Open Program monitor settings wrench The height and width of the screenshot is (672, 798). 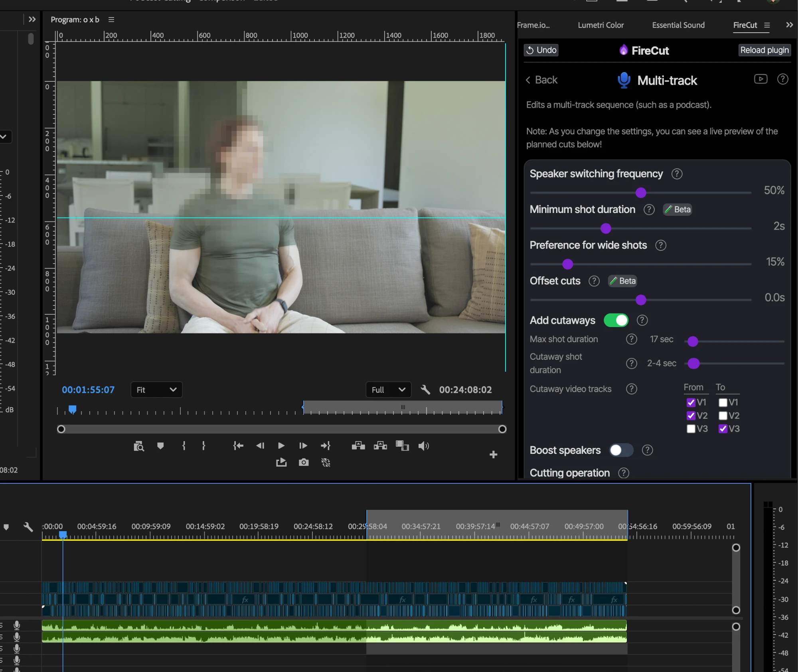coord(425,390)
